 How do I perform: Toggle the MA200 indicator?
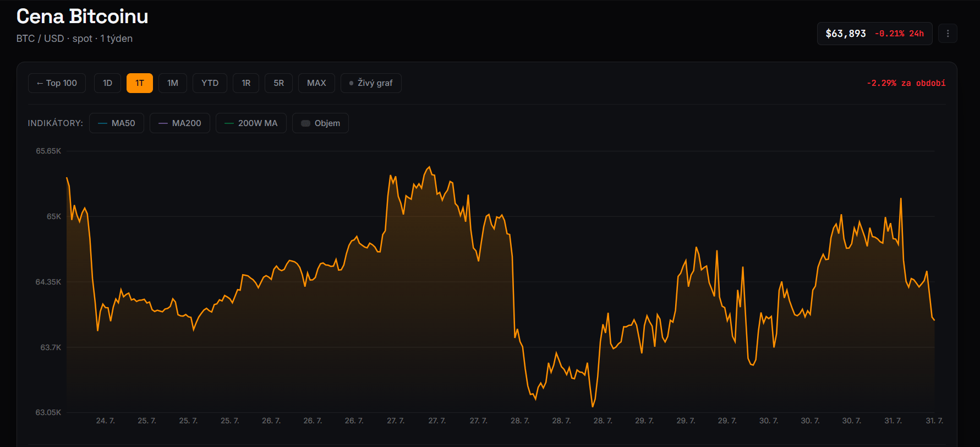[180, 123]
